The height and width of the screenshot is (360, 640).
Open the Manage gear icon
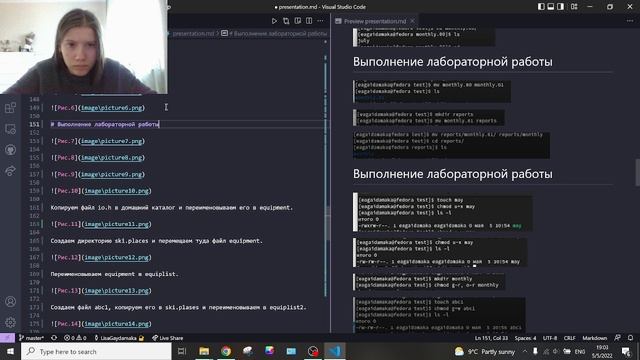(x=10, y=322)
